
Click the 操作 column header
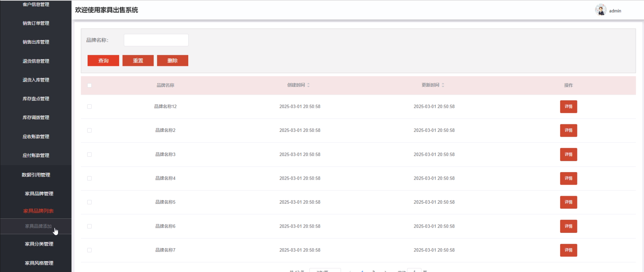point(568,85)
